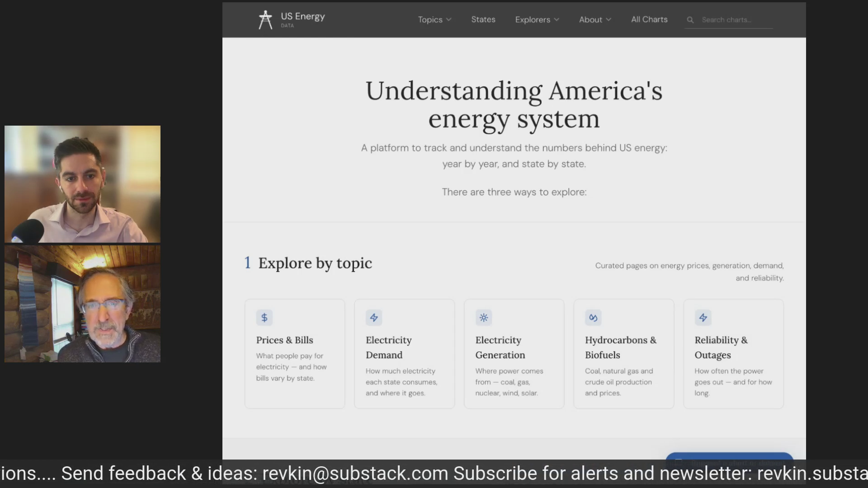Click the US Energy Data compass logo
The width and height of the screenshot is (868, 488).
click(x=265, y=20)
